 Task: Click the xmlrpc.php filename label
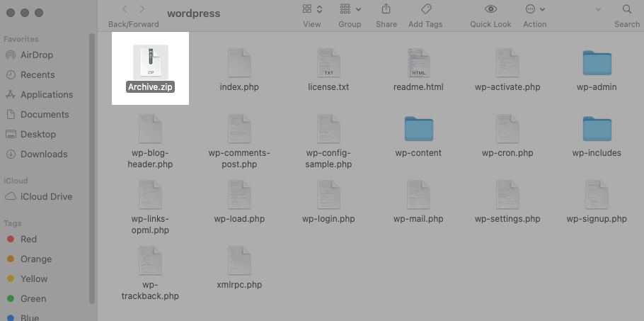(239, 284)
